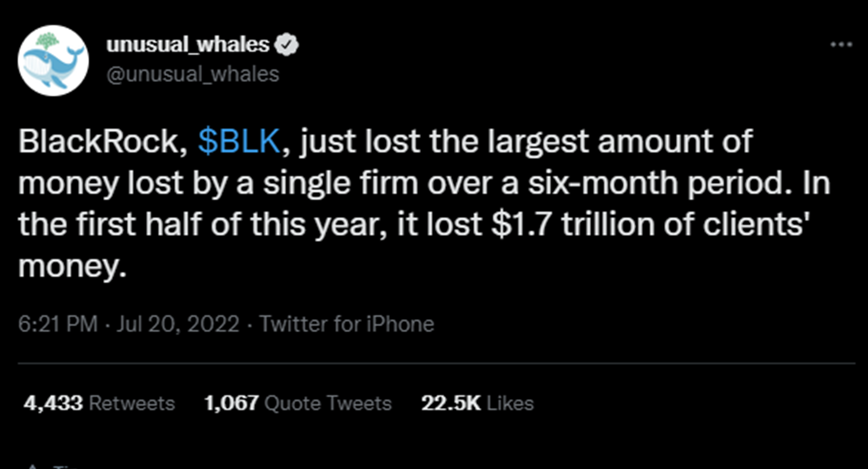
Task: Click the verified checkmark badge
Action: pyautogui.click(x=287, y=45)
